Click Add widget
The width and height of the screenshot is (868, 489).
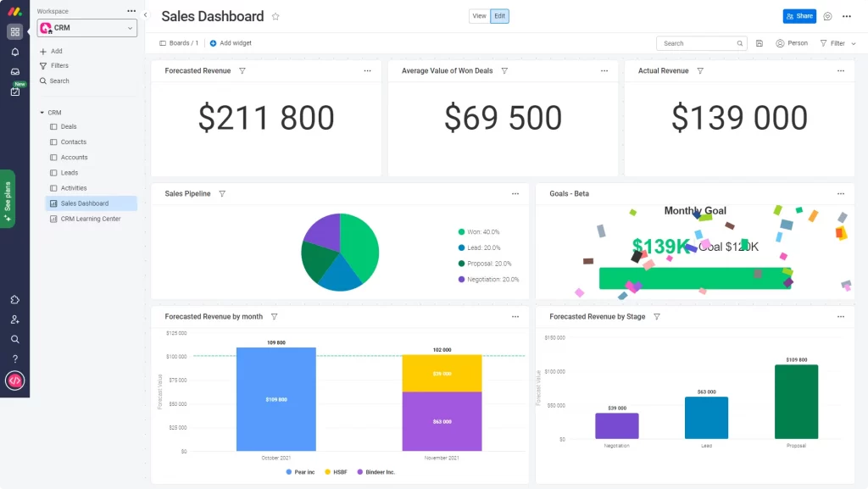[231, 43]
